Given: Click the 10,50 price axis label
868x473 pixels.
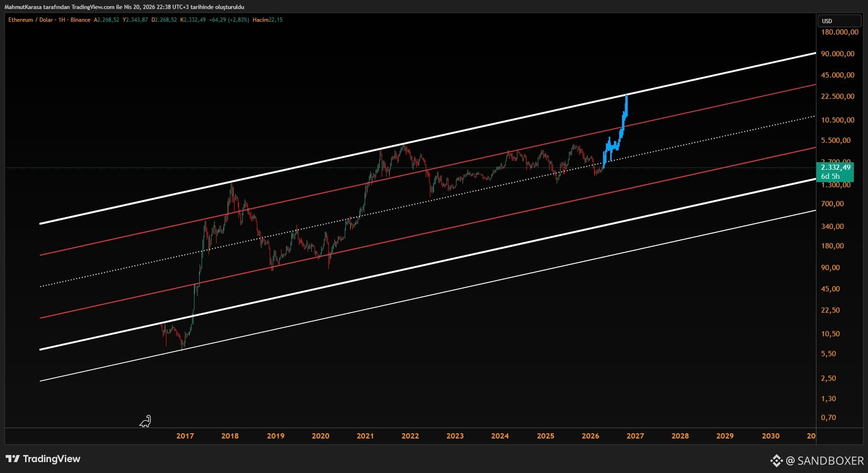Looking at the screenshot, I should pos(831,333).
